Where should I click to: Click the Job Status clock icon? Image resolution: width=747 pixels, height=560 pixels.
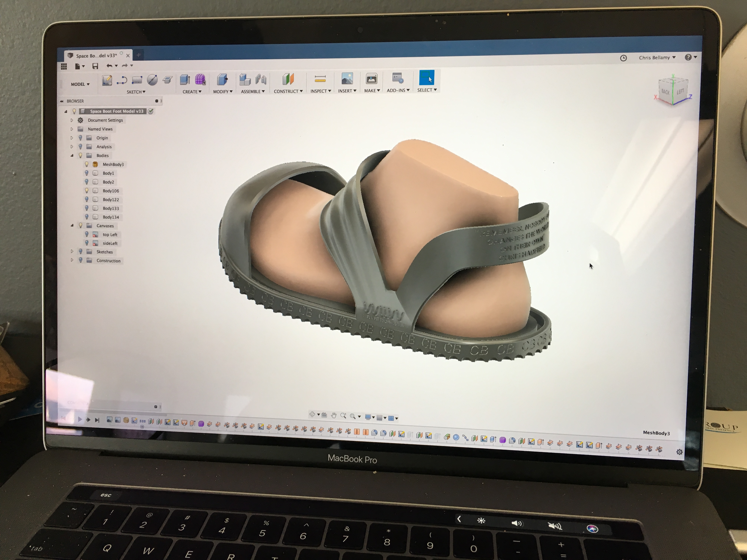click(623, 58)
